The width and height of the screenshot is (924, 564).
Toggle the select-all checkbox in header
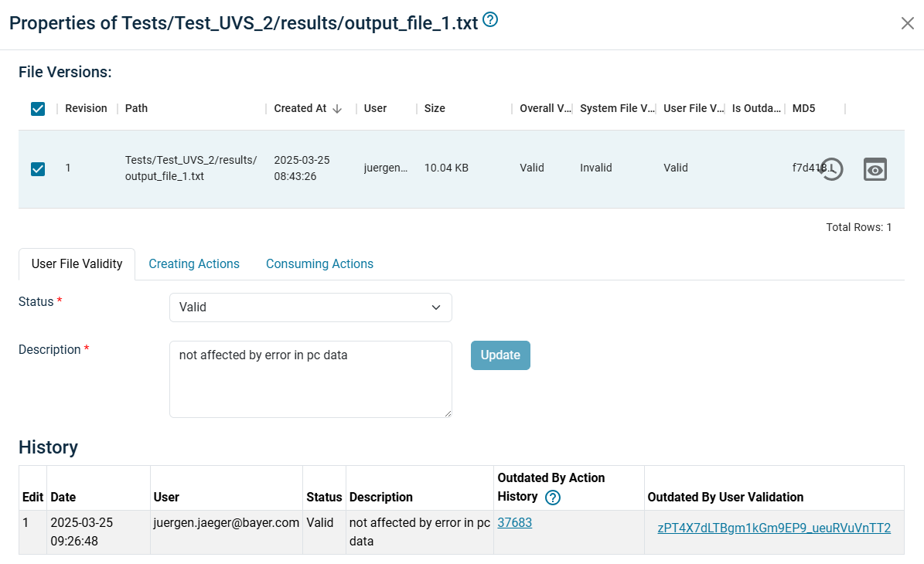38,109
